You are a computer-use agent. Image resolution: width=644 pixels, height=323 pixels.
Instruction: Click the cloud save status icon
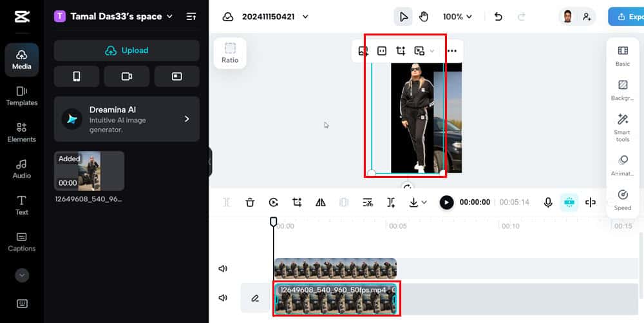(228, 17)
